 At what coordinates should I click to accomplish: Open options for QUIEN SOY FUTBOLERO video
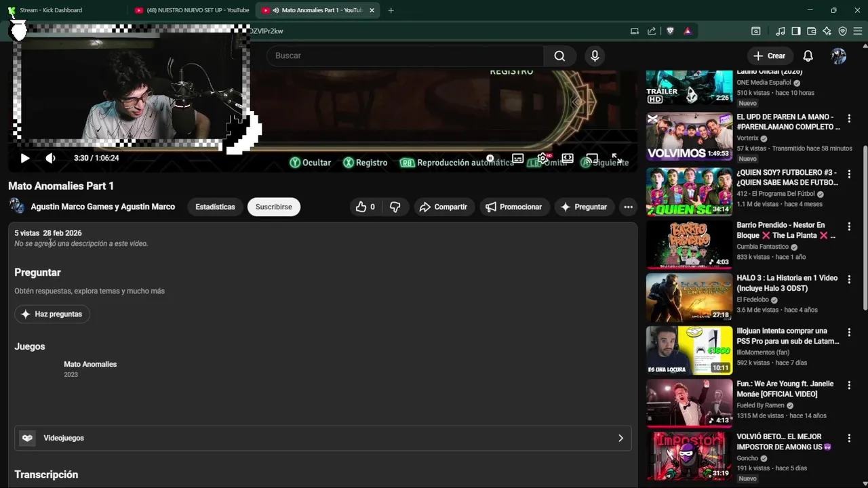[849, 174]
